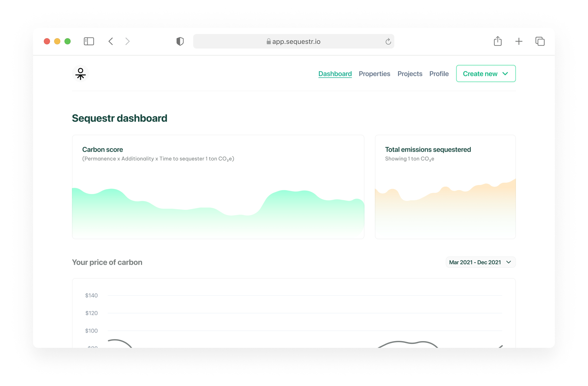Click the app.sequestr.io address field

coord(293,41)
